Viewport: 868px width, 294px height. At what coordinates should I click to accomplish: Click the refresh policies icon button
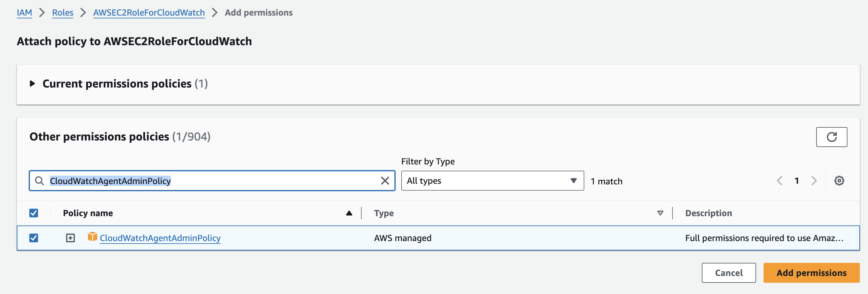point(831,137)
